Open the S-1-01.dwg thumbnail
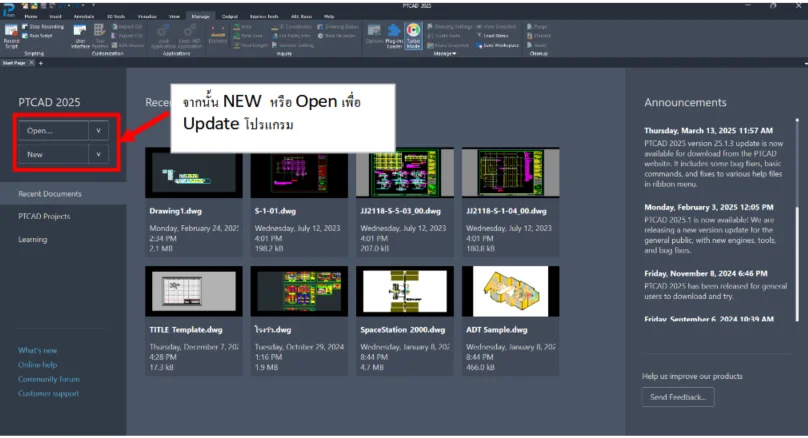The width and height of the screenshot is (808, 438). click(299, 173)
